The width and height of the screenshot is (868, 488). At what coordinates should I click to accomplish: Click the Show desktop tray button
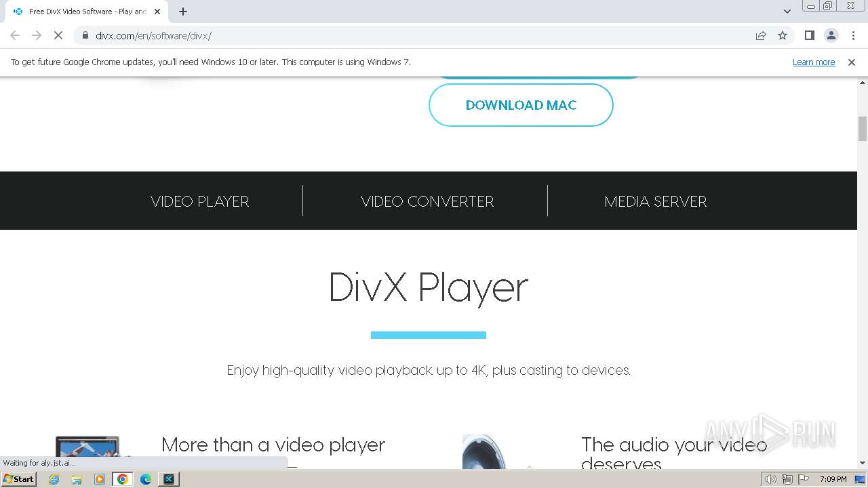click(x=861, y=479)
